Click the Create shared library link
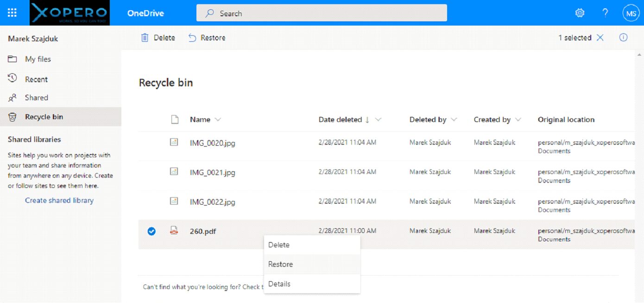Viewport: 644px width, 303px height. coord(59,200)
